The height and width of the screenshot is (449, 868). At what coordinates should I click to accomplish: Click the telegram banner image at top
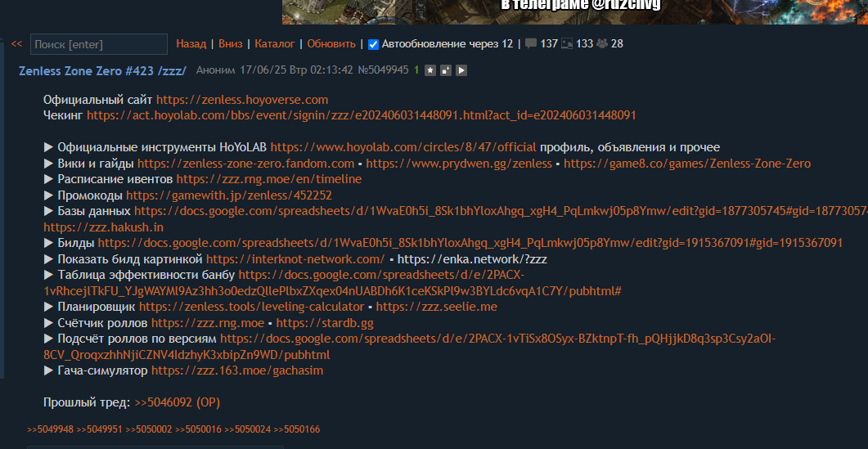tap(575, 11)
